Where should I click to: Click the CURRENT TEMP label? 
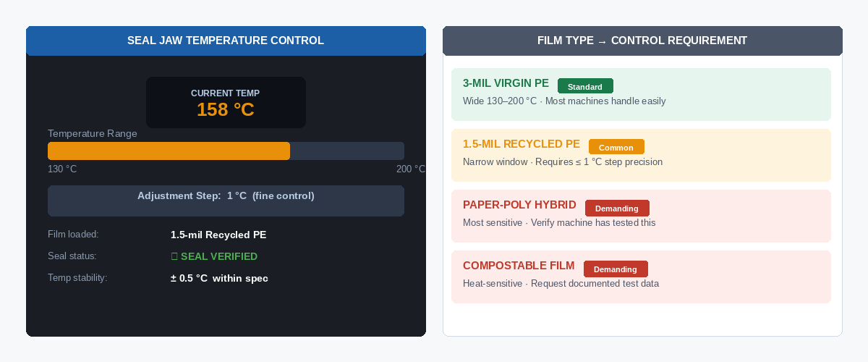point(226,93)
